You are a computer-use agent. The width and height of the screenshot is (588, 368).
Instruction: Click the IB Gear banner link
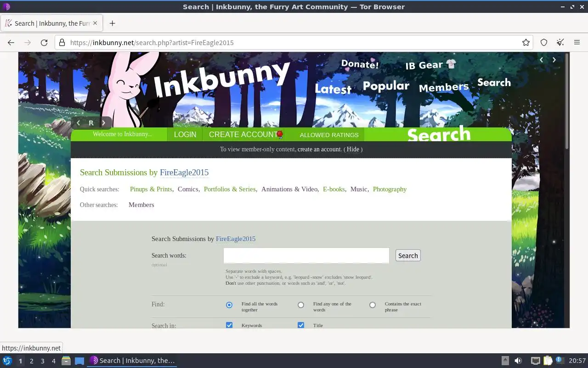(424, 65)
